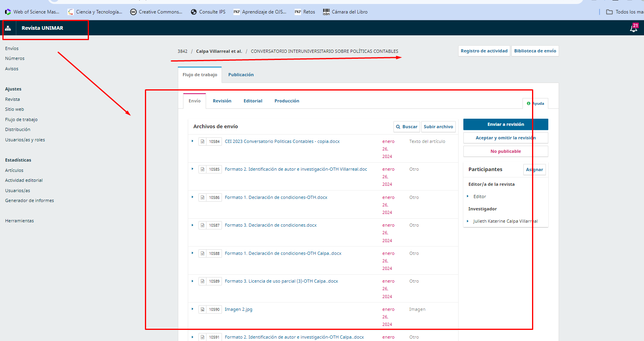The image size is (644, 341).
Task: Switch to the Publicación tab
Action: [x=241, y=75]
